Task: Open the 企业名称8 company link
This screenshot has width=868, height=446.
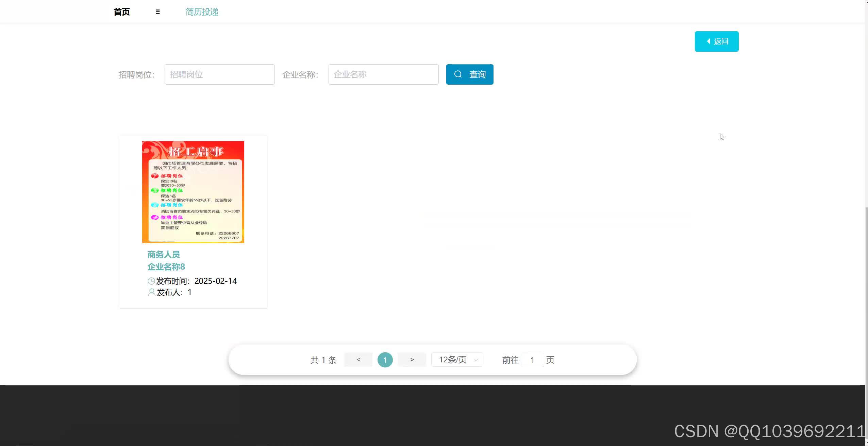Action: [166, 267]
